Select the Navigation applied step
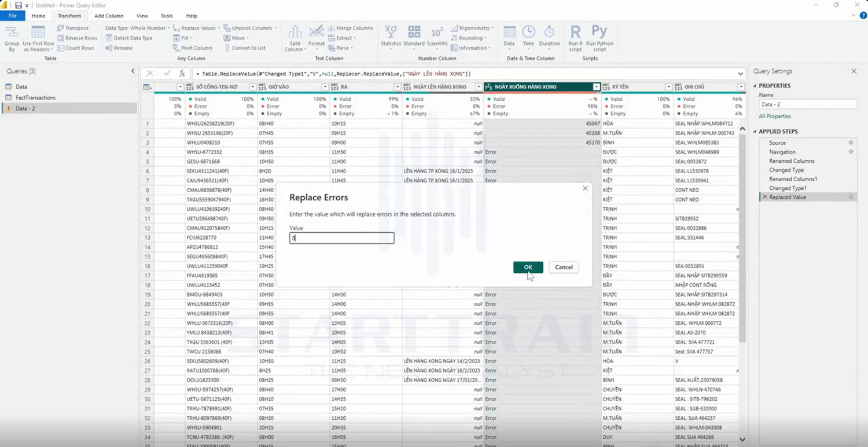Image resolution: width=868 pixels, height=447 pixels. pos(808,152)
